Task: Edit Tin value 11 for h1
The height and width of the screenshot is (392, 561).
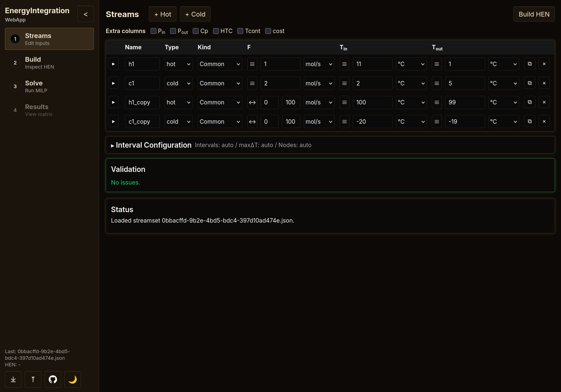Action: (373, 64)
